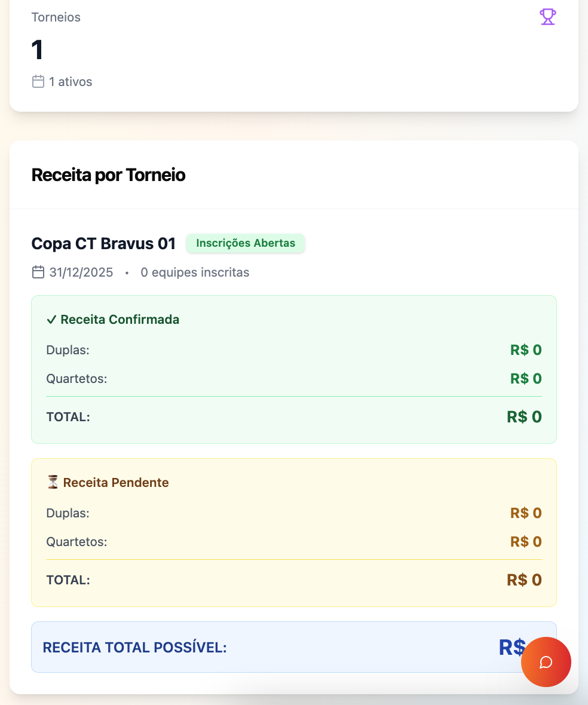588x705 pixels.
Task: Click the tournament date 31/12/2025
Action: click(81, 272)
